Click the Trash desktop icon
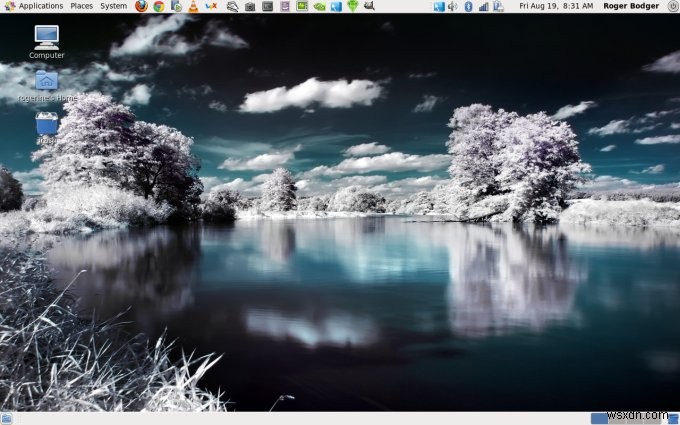The width and height of the screenshot is (680, 425). [x=46, y=126]
